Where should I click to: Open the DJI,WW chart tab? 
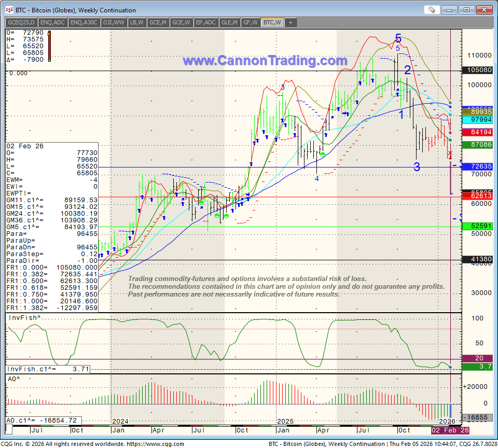114,22
